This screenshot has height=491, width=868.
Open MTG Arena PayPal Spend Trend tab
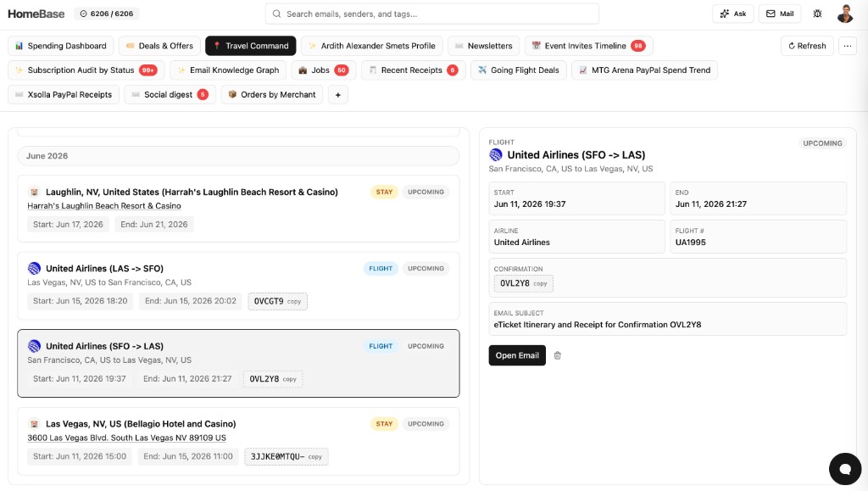point(645,70)
